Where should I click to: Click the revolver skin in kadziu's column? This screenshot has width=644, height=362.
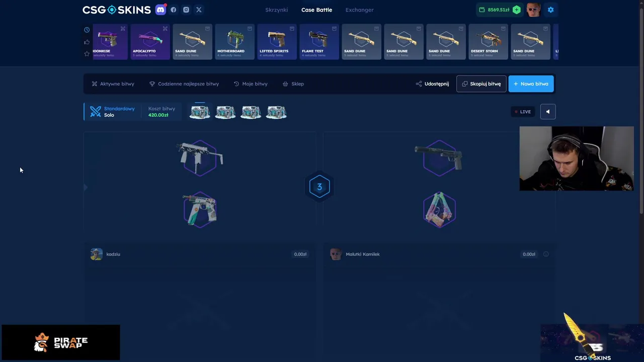point(200,209)
